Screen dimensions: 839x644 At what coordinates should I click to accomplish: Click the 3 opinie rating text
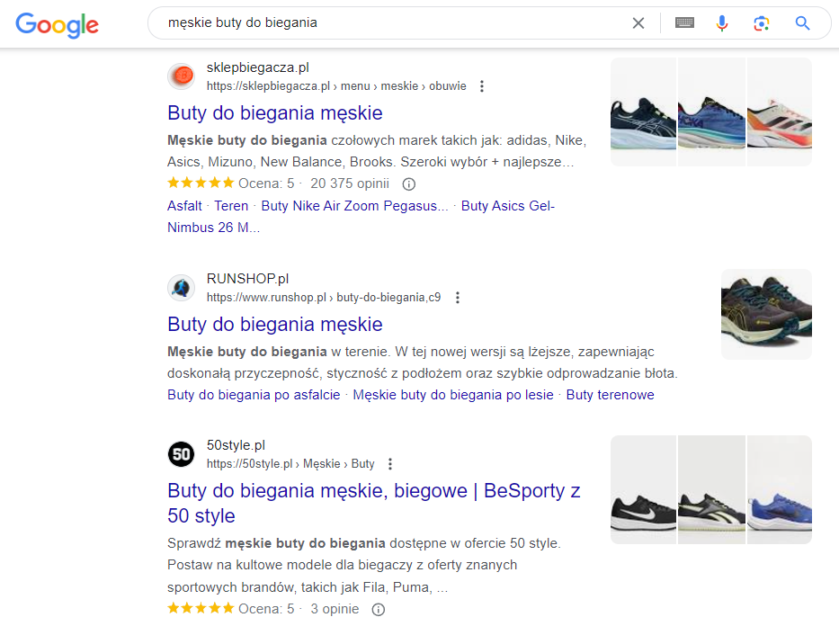pos(335,609)
